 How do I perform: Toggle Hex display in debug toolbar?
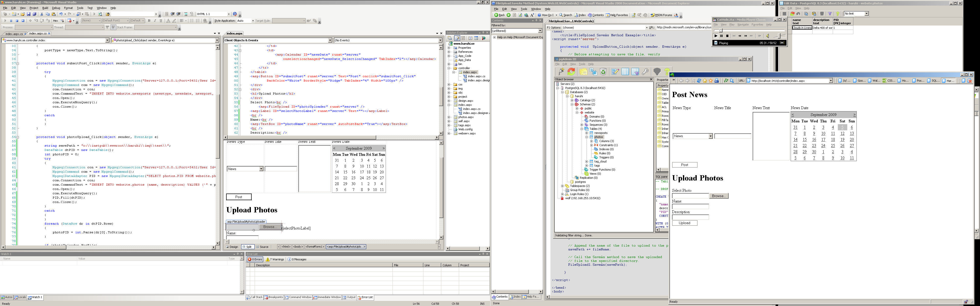coord(56,21)
